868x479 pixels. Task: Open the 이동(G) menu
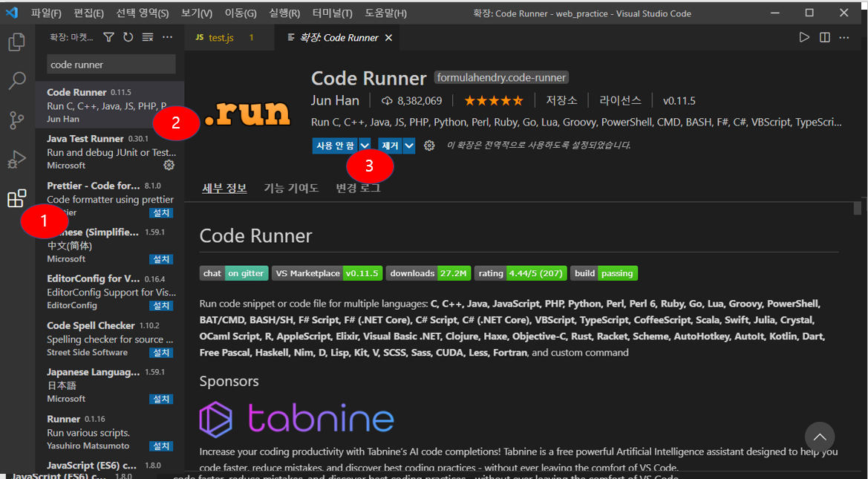[x=241, y=13]
